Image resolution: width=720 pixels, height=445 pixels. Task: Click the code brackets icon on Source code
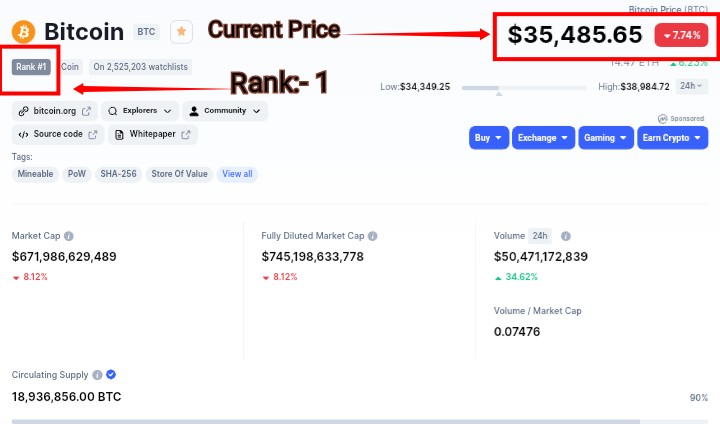point(23,135)
